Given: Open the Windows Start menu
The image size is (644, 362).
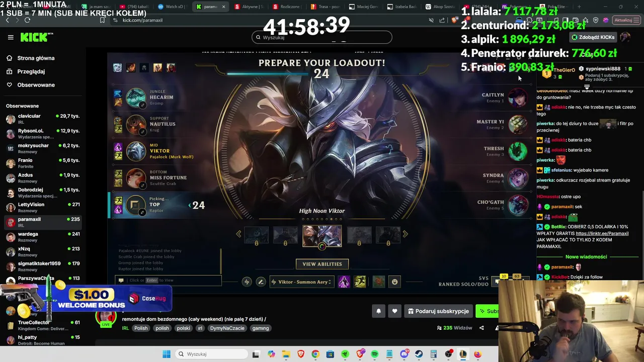Looking at the screenshot, I should click(x=167, y=354).
